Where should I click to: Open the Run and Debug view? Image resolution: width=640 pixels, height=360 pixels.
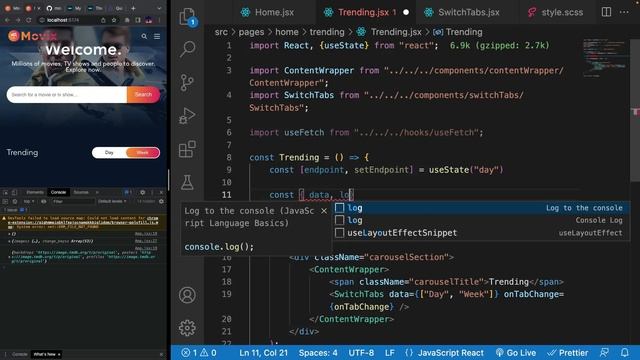187,116
